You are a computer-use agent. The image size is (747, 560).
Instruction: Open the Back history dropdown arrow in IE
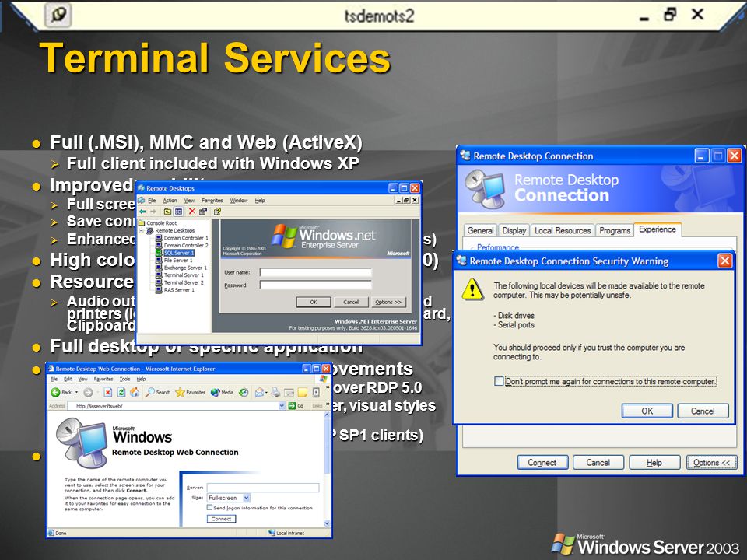77,392
